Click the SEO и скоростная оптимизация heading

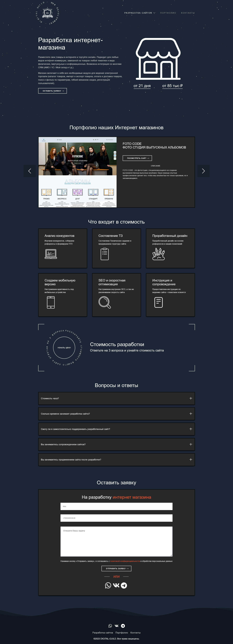pos(112,282)
